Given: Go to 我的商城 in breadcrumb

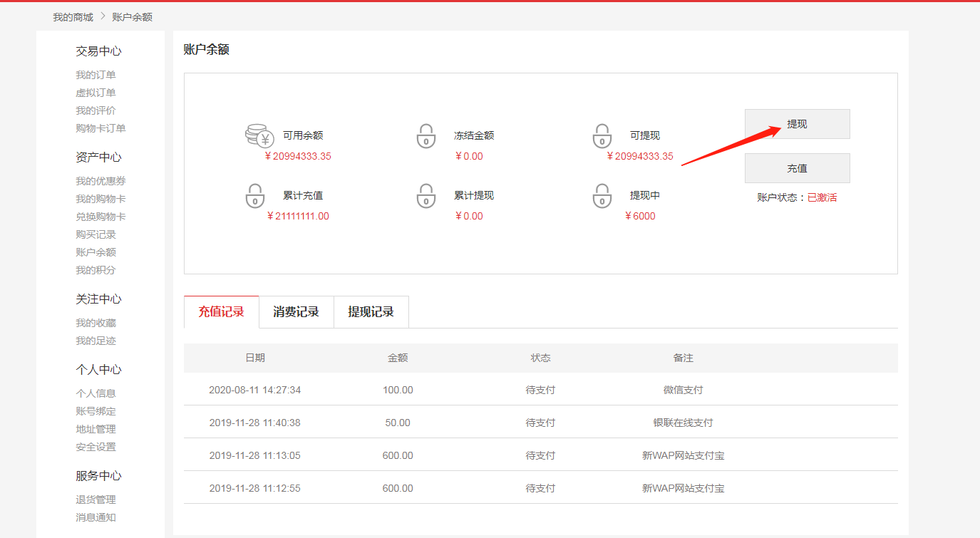Looking at the screenshot, I should click(x=73, y=17).
